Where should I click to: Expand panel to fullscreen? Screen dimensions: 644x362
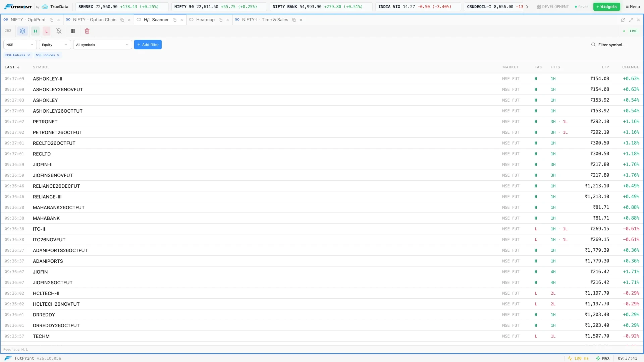pyautogui.click(x=631, y=20)
